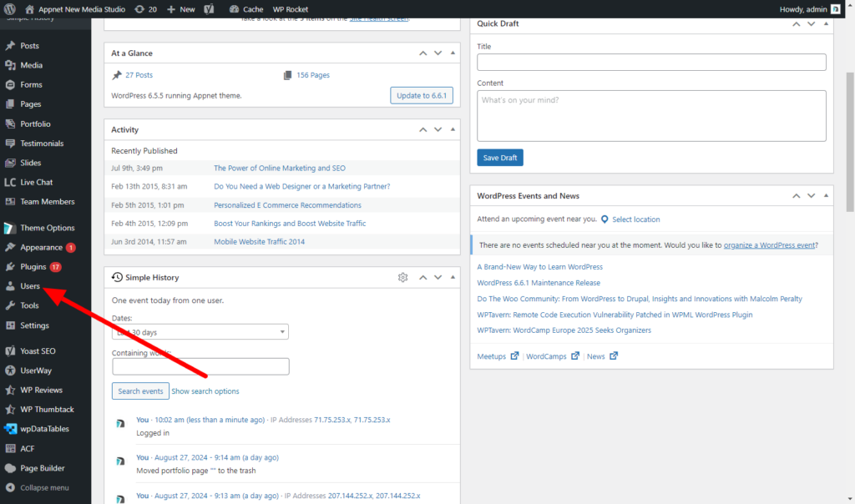This screenshot has height=504, width=855.
Task: Move Activity widget up
Action: click(422, 129)
